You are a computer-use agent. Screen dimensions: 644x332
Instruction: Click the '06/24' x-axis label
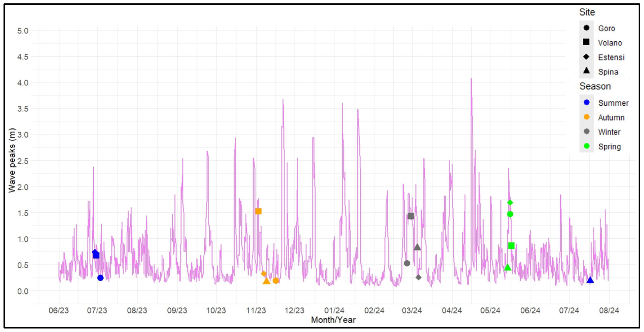tap(530, 311)
